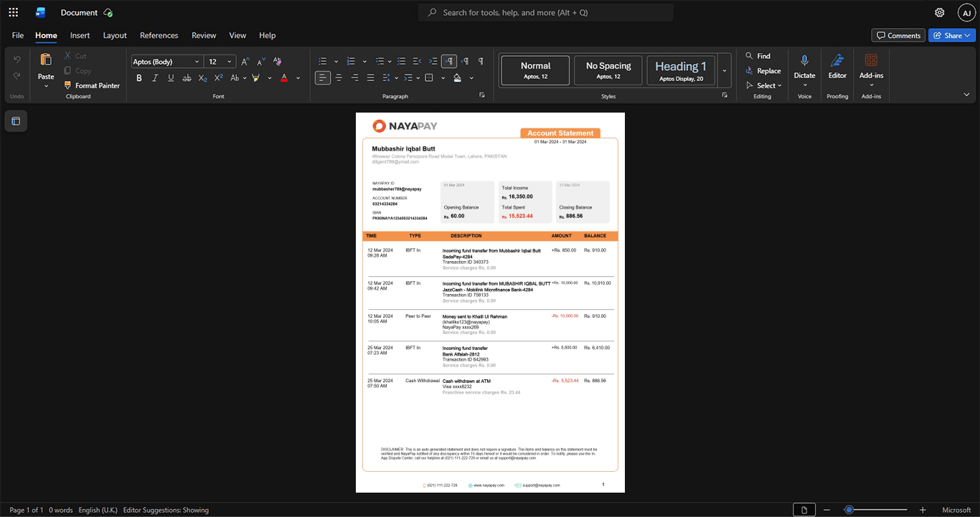Switch to the References tab

tap(159, 35)
